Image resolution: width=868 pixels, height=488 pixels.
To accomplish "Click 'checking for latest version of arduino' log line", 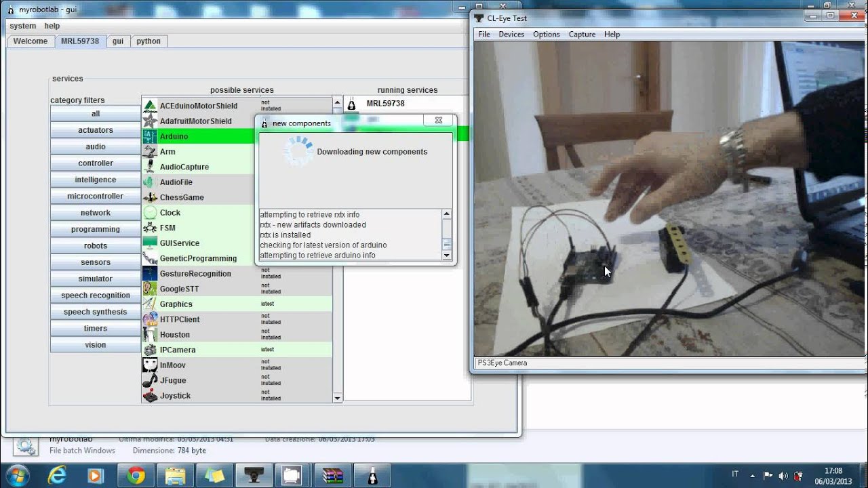I will point(323,245).
